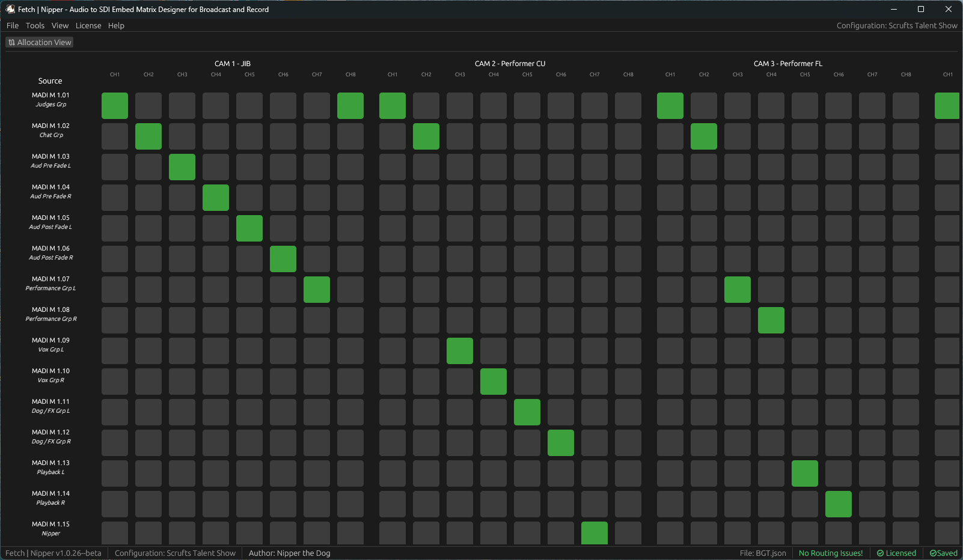Enable Aud Pre Fade L on CAM 3 CH1

(x=670, y=167)
